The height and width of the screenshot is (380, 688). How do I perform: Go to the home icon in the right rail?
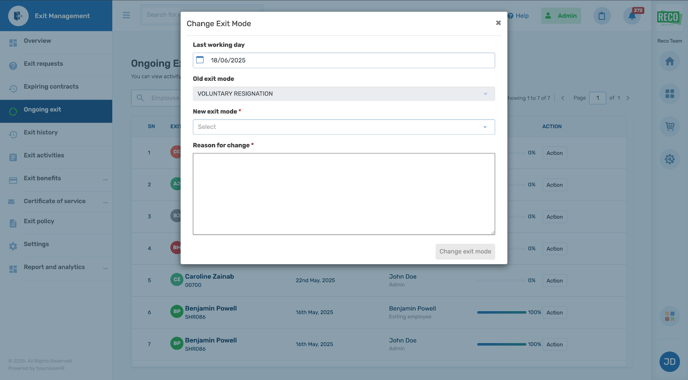[x=670, y=61]
